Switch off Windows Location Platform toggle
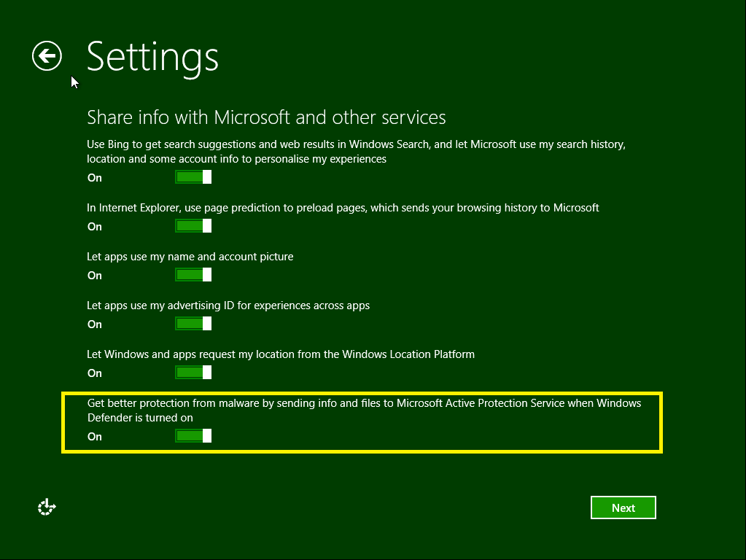Screen dimensions: 746x560 193,373
